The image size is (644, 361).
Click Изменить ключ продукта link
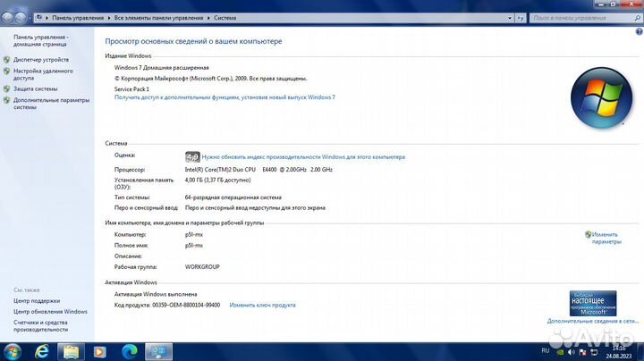pos(262,305)
